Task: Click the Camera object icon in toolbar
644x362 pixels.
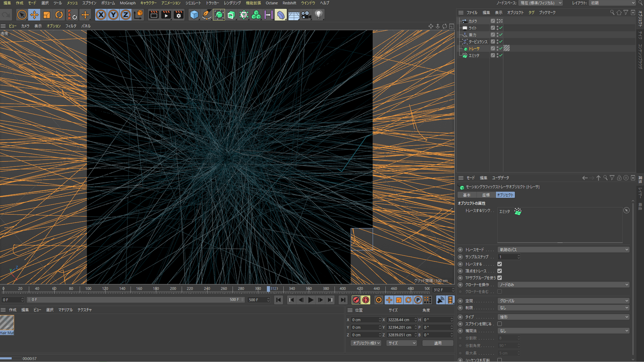Action: click(x=306, y=15)
